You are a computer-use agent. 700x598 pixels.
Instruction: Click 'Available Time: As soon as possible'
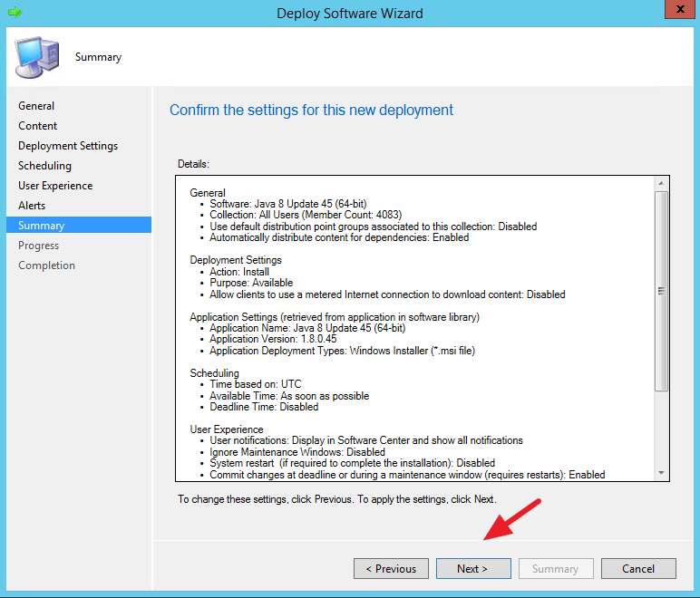(289, 396)
